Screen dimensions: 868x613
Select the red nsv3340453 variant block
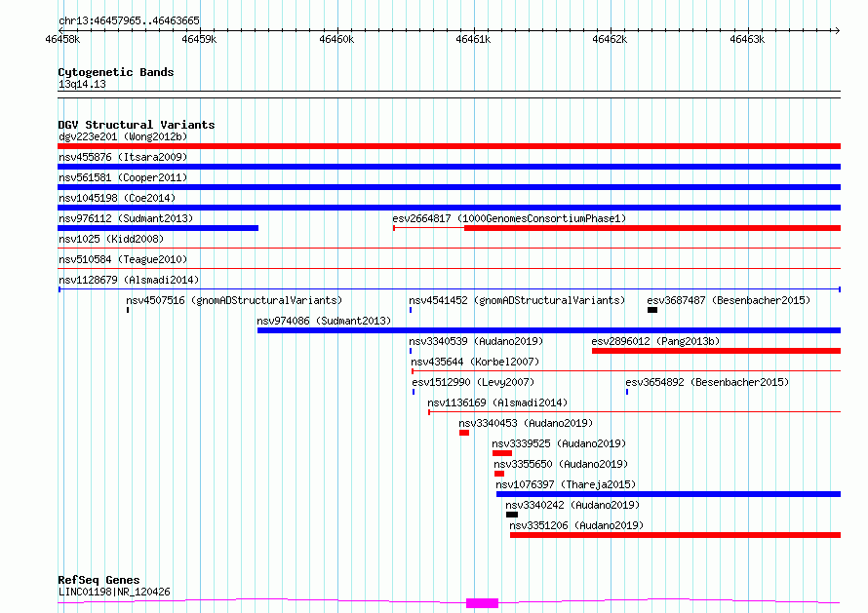[x=464, y=433]
